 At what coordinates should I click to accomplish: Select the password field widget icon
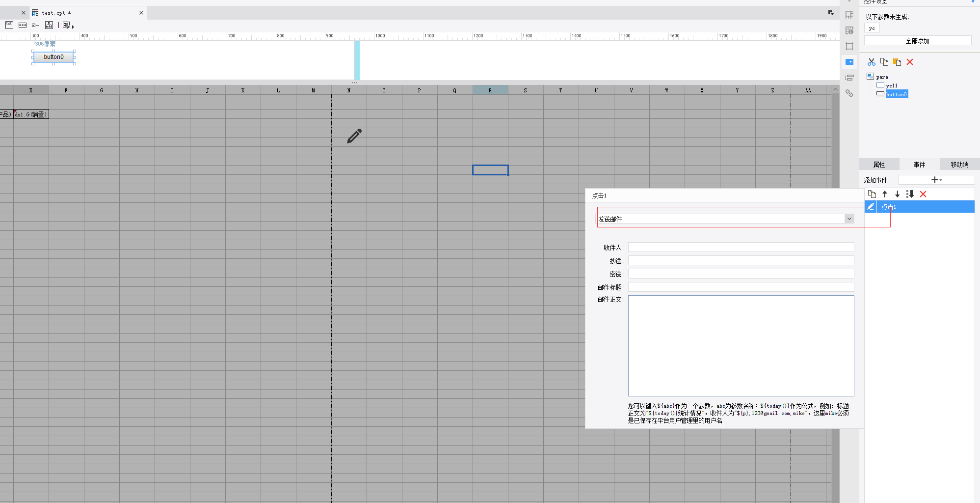pos(23,25)
